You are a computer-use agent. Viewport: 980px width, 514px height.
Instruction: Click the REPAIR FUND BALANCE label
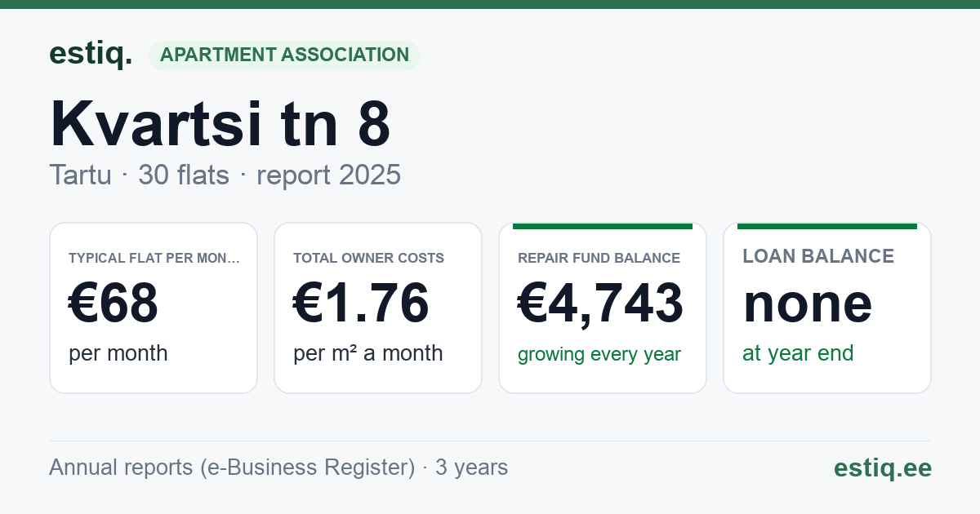[599, 258]
